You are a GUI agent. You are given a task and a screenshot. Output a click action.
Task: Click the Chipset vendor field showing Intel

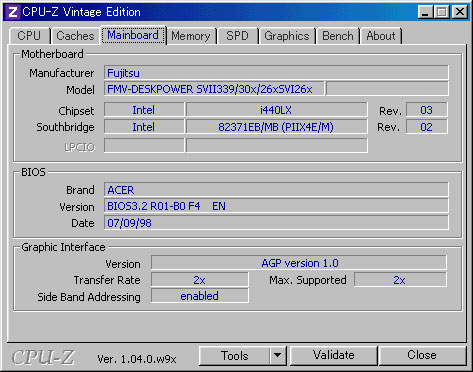pyautogui.click(x=144, y=110)
